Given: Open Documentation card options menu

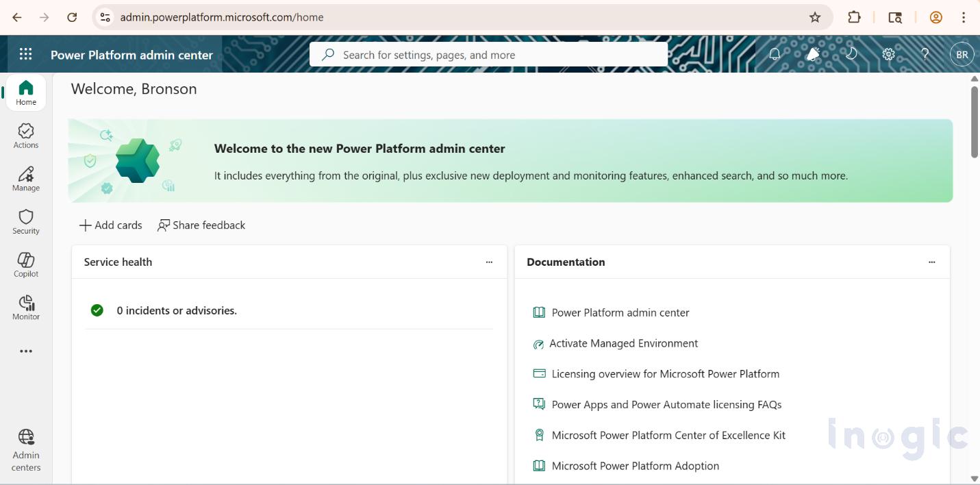Looking at the screenshot, I should [x=931, y=262].
